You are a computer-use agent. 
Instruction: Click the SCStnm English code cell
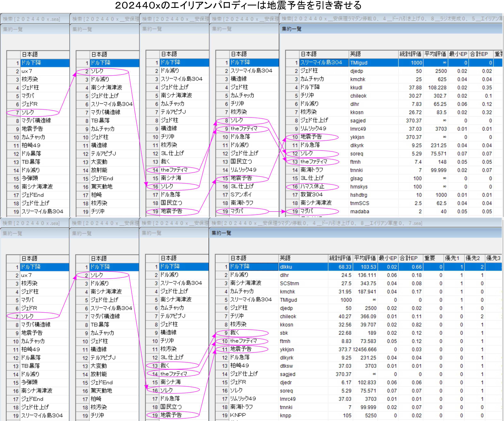pos(303,283)
